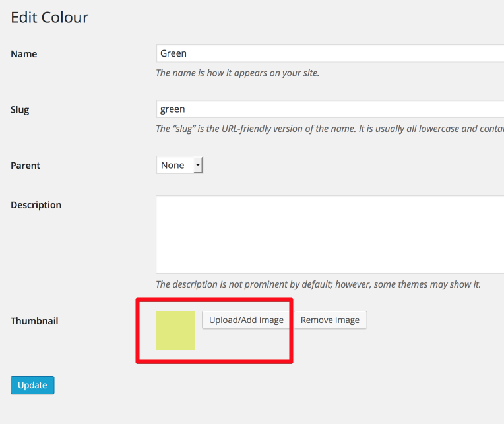Click the Parent field label

[25, 166]
